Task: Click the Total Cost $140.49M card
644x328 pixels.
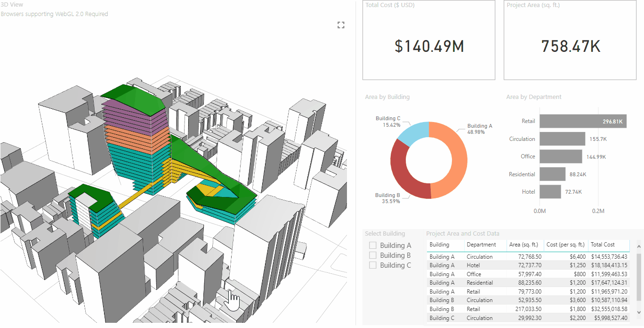Action: 429,40
